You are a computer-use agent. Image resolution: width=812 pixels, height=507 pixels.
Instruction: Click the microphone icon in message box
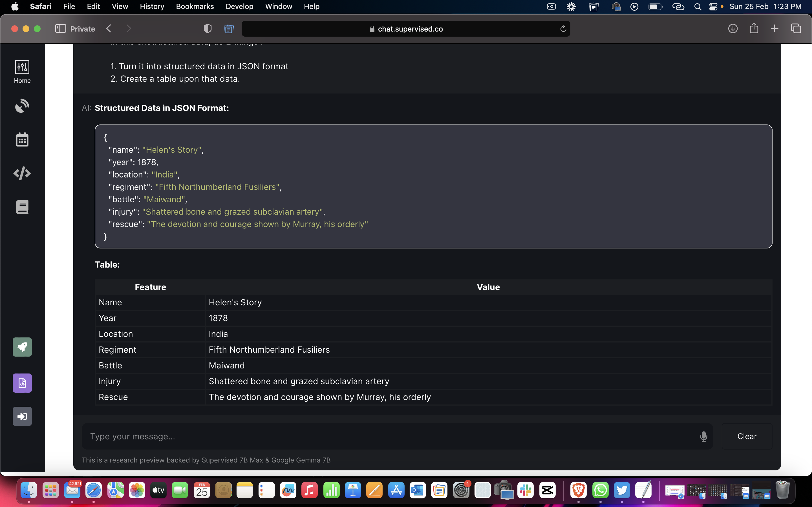[704, 436]
